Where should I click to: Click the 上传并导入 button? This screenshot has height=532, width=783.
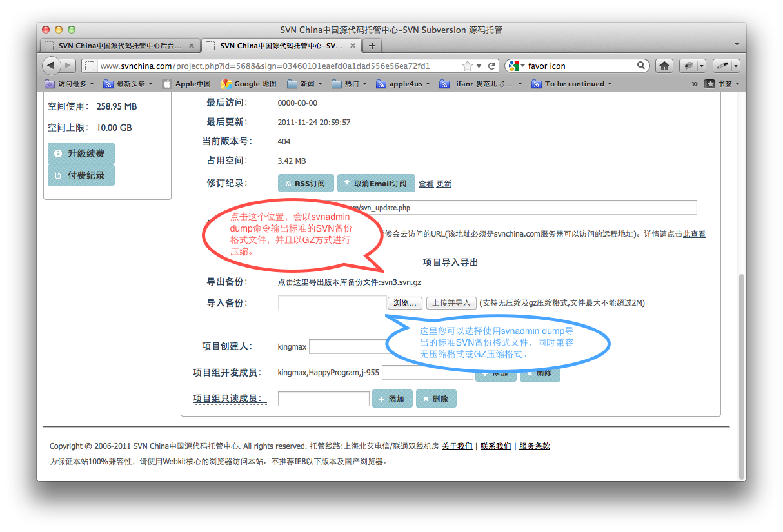451,303
